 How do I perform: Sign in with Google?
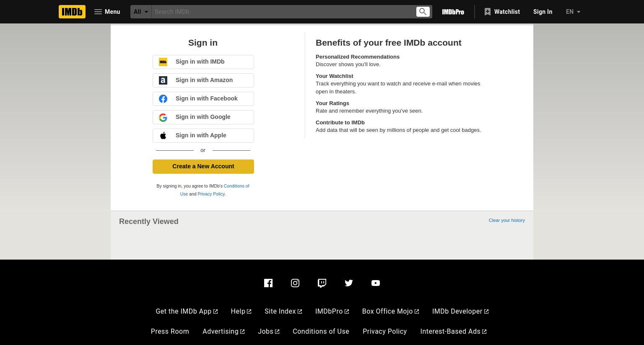[203, 117]
